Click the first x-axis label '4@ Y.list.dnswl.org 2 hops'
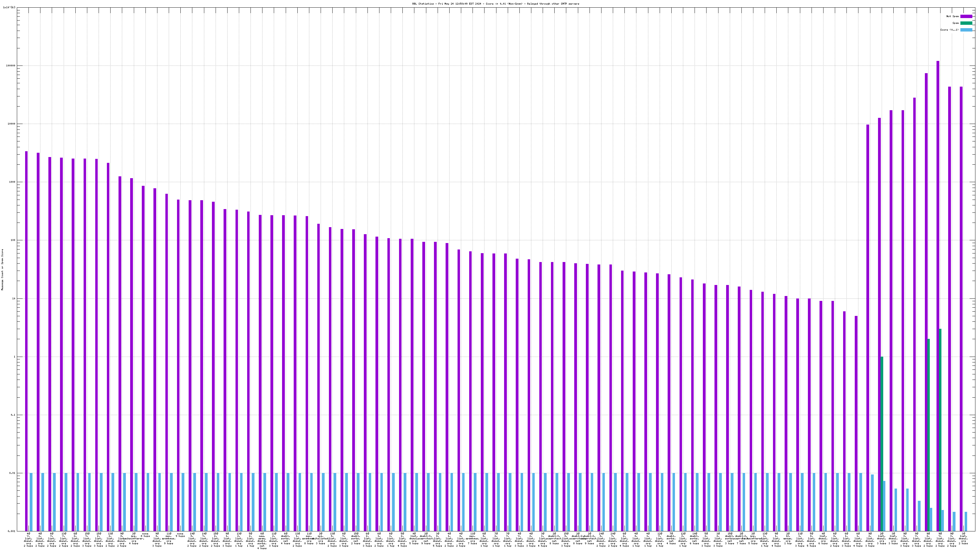 click(28, 540)
